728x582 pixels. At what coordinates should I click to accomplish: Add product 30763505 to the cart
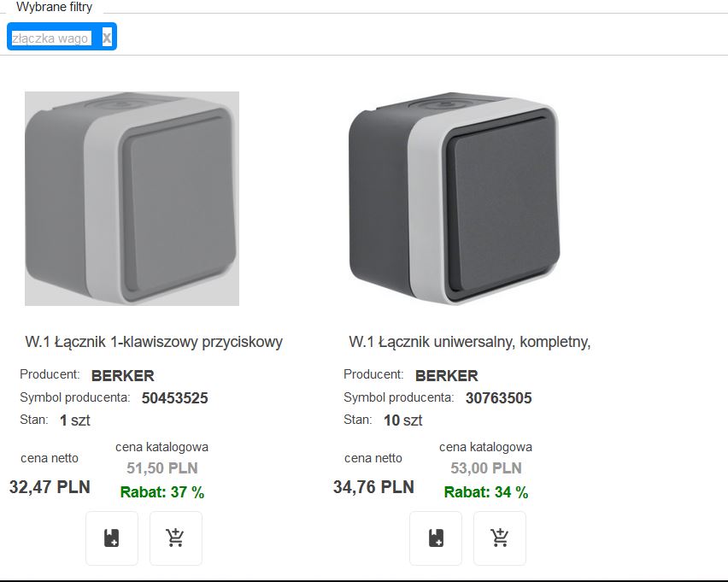(x=499, y=538)
